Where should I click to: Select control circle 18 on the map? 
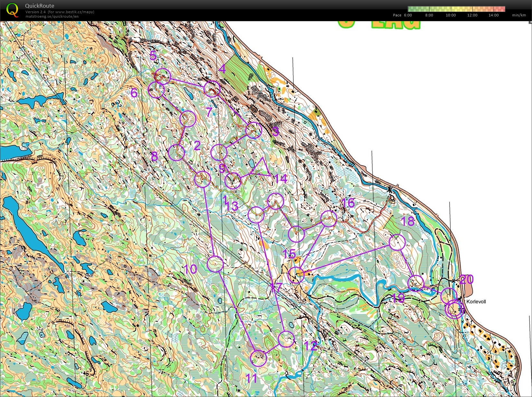tap(397, 241)
